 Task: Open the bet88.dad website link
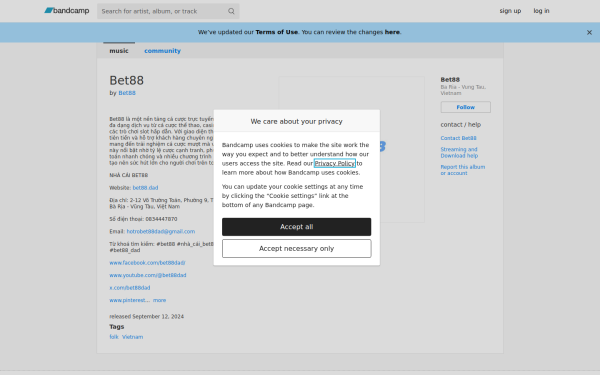[x=145, y=188]
